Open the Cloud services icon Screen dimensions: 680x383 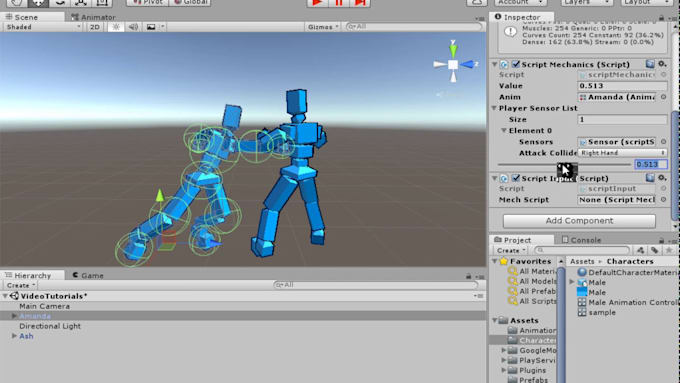(x=477, y=3)
